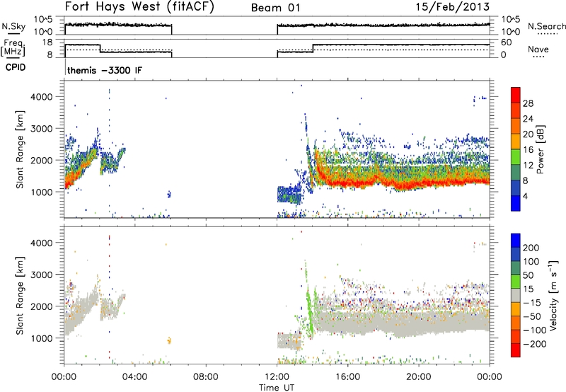Click the N.Sky legend label

tap(13, 26)
